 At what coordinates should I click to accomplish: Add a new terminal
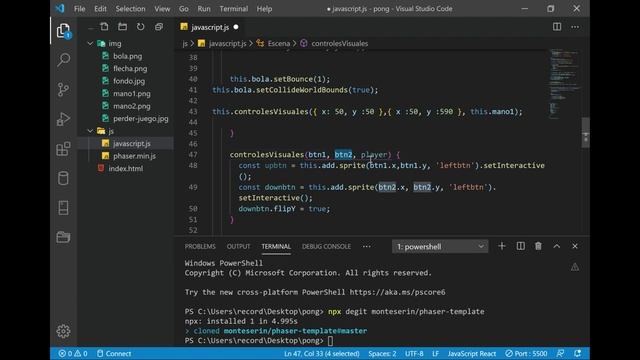[x=502, y=246]
